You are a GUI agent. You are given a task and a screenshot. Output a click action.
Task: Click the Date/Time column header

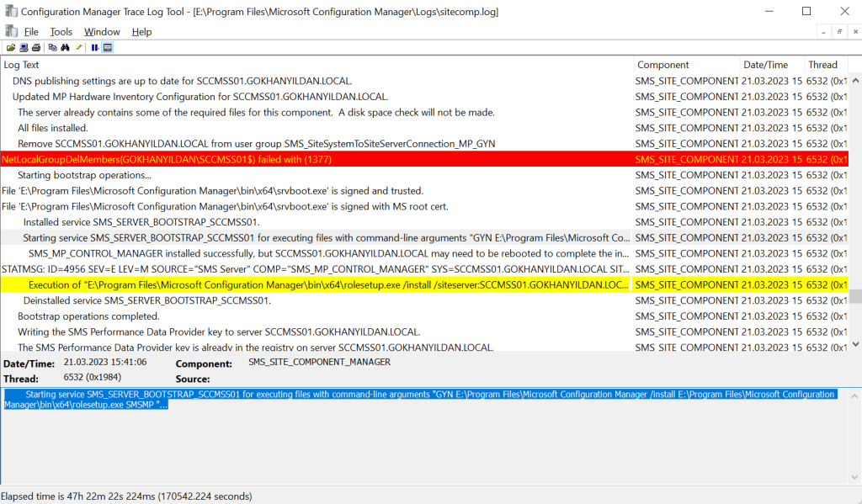772,64
